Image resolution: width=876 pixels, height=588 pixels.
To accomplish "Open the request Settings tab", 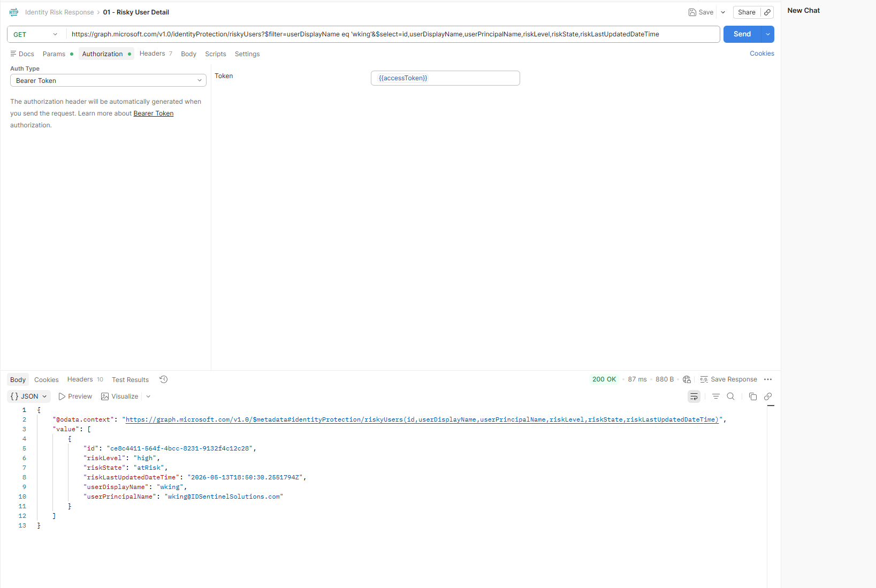I will [x=247, y=54].
